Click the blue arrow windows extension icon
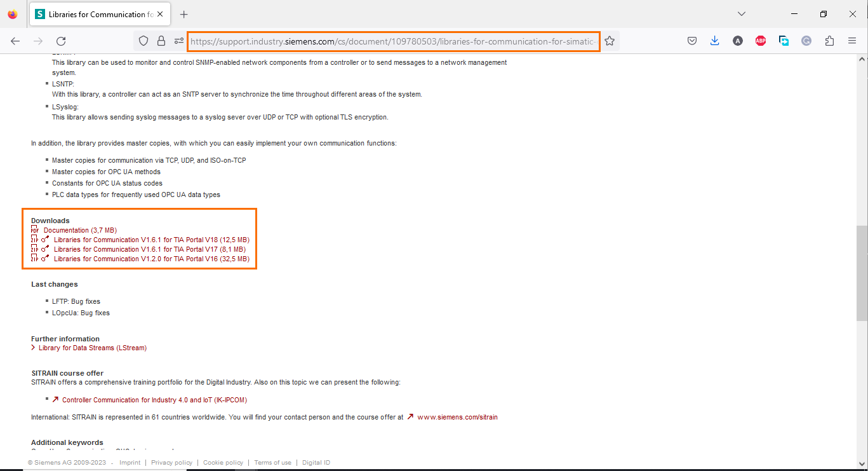 coord(784,41)
